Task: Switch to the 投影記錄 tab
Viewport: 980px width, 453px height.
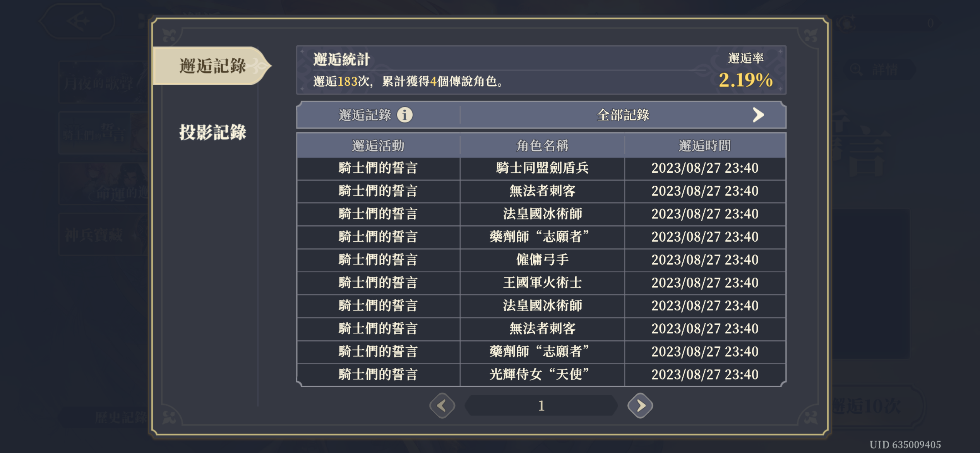Action: (x=212, y=132)
